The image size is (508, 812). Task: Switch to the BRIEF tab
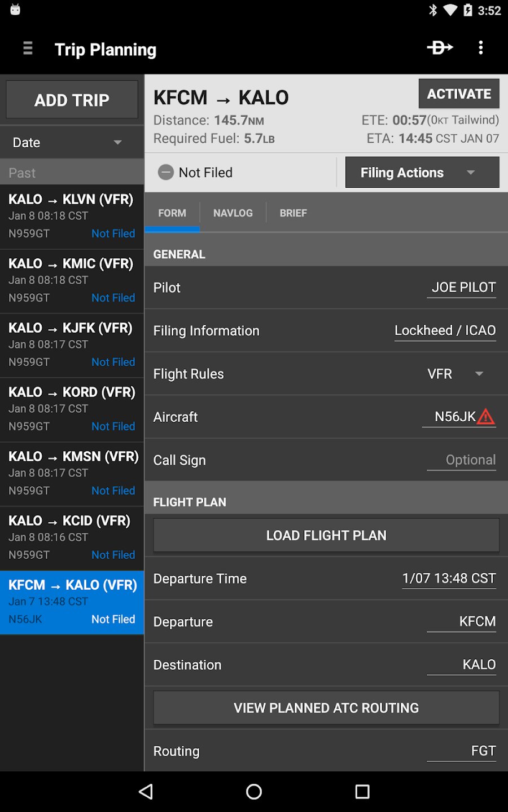pyautogui.click(x=294, y=213)
